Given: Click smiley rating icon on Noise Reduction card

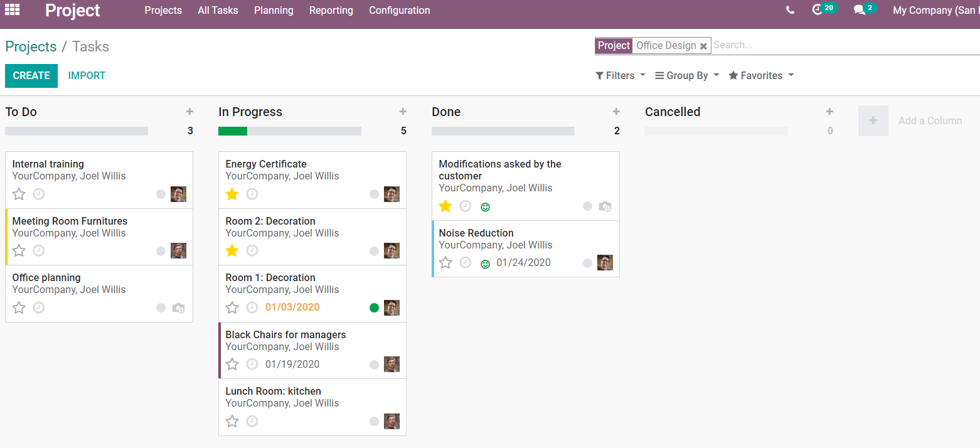Looking at the screenshot, I should point(485,264).
